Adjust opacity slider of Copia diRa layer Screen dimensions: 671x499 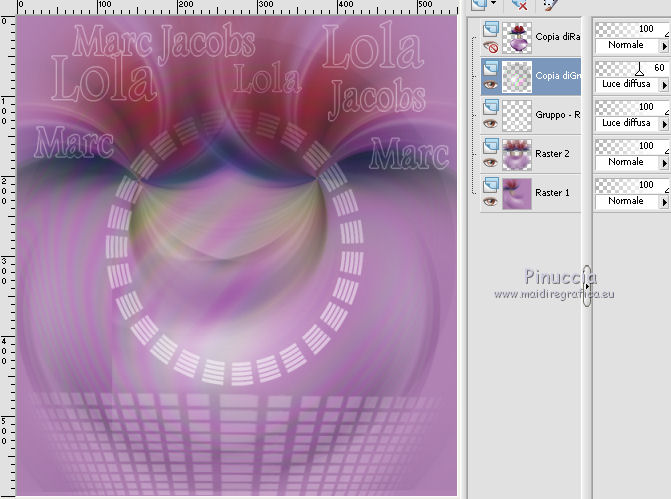click(x=632, y=29)
